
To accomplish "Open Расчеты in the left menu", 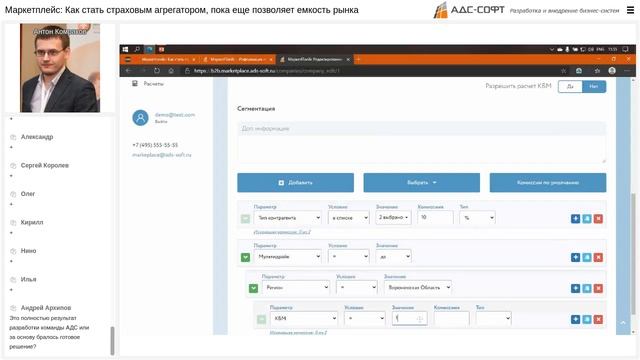I will pos(153,84).
